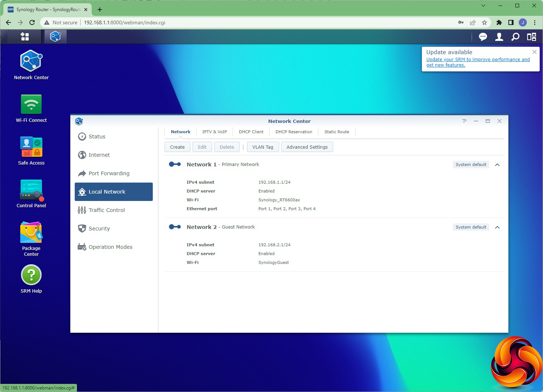543x392 pixels.
Task: Click Create network button
Action: [x=177, y=147]
